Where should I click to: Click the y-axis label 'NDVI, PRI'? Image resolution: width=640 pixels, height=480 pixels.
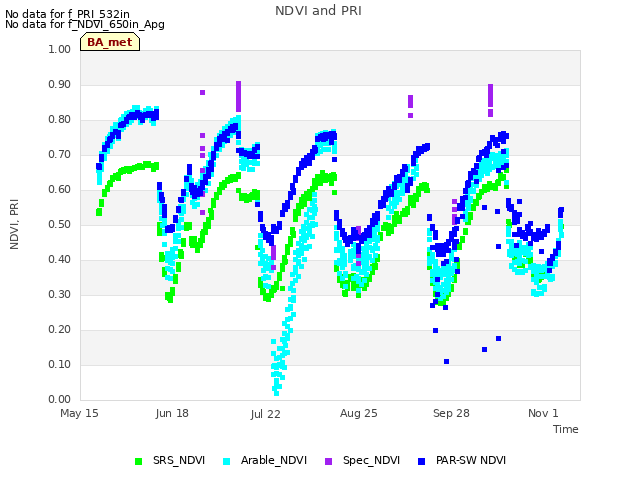[x=14, y=224]
